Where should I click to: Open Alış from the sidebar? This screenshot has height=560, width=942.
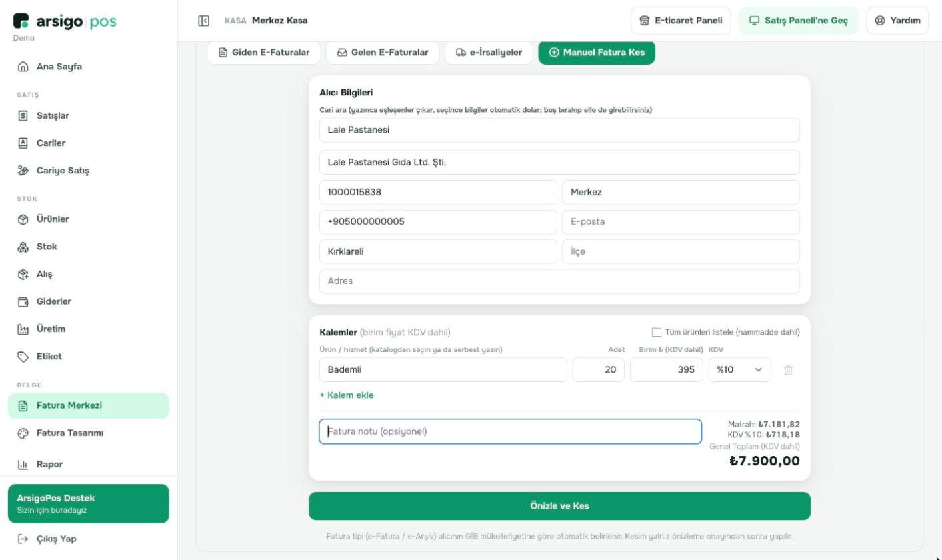pos(89,274)
